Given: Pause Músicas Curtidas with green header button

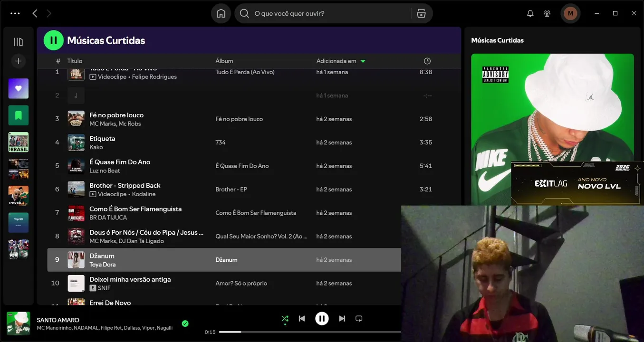Looking at the screenshot, I should pos(54,40).
